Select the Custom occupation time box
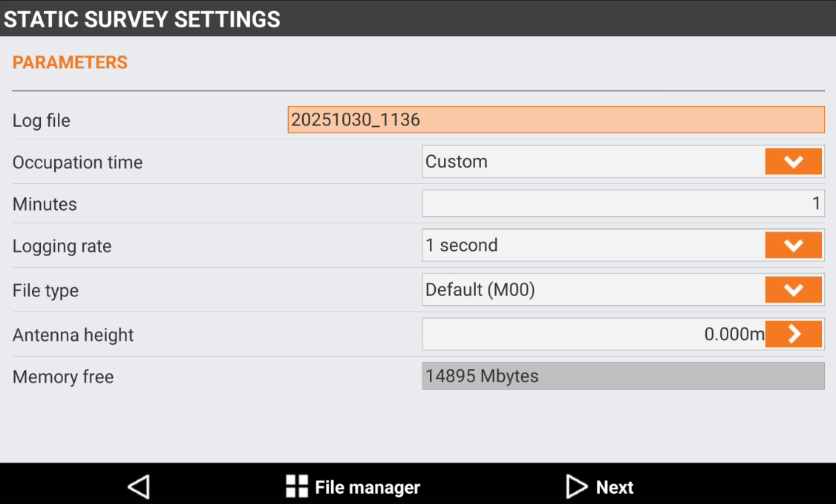Image resolution: width=836 pixels, height=504 pixels. coord(592,162)
